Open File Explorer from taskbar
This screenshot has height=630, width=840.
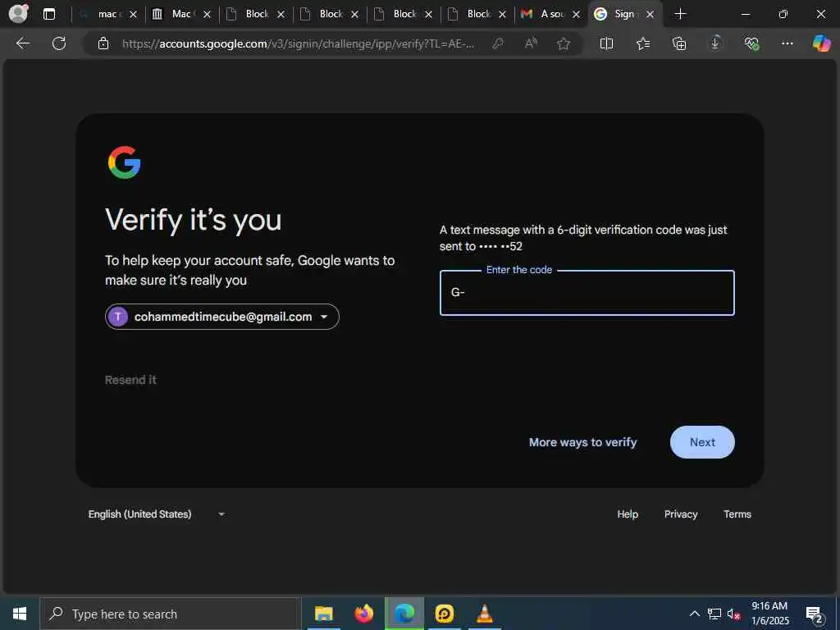pyautogui.click(x=323, y=614)
